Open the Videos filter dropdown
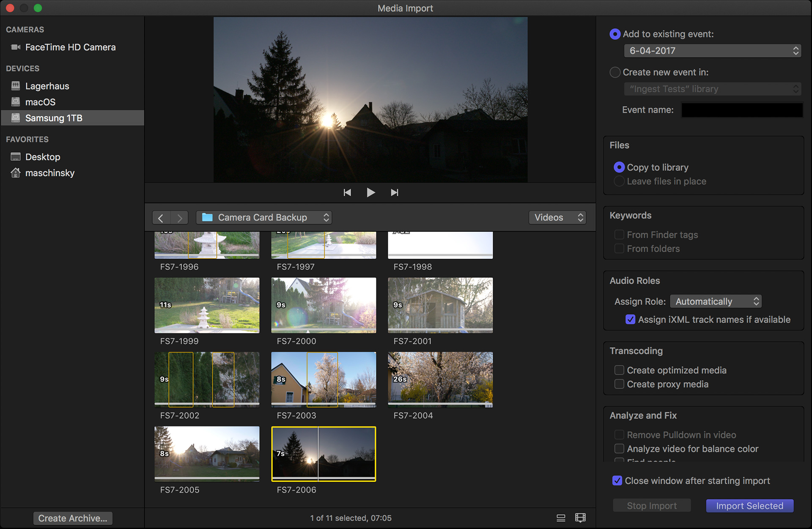 click(557, 217)
